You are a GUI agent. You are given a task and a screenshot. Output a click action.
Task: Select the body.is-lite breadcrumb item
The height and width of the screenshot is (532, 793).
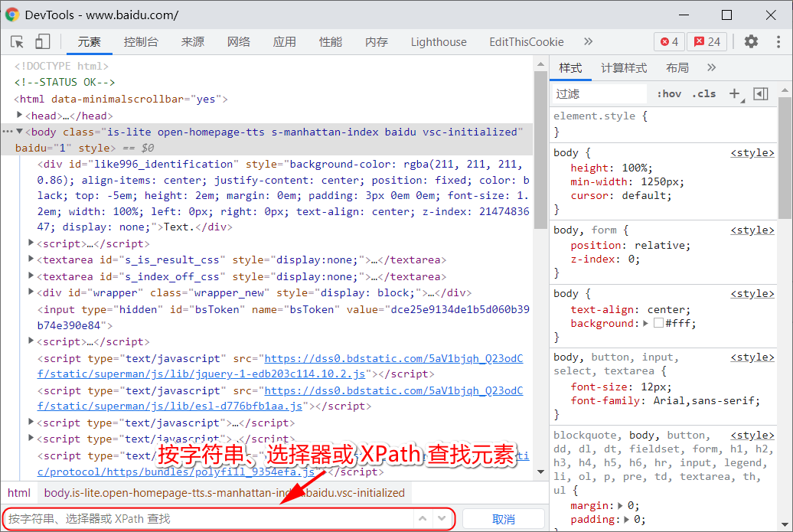tap(224, 492)
